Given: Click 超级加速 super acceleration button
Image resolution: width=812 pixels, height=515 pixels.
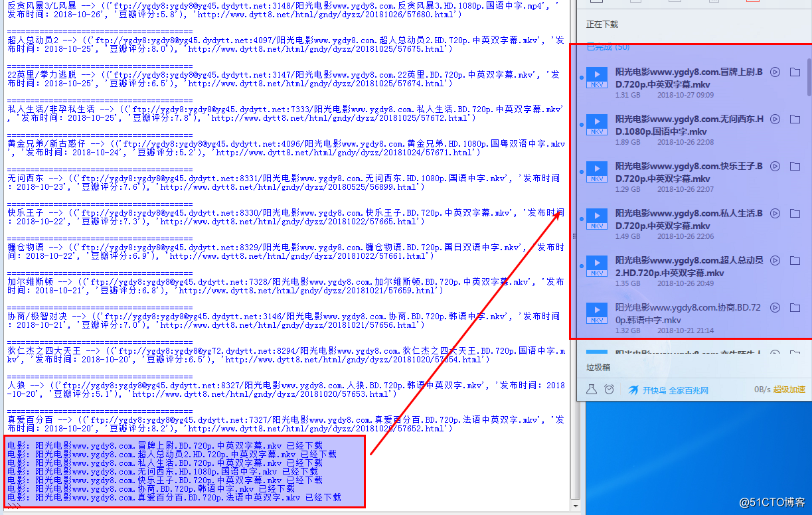Looking at the screenshot, I should 789,390.
